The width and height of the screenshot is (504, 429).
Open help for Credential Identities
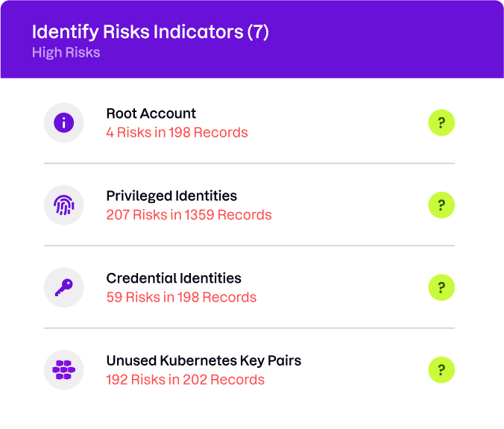point(441,287)
